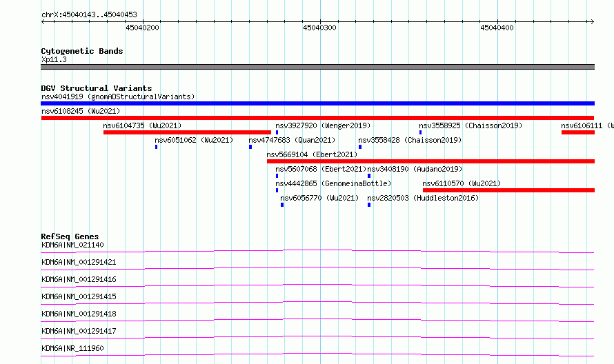This screenshot has width=614, height=364.
Task: Click the nsv6104735 (Wu2021) red variant bar
Action: point(187,132)
